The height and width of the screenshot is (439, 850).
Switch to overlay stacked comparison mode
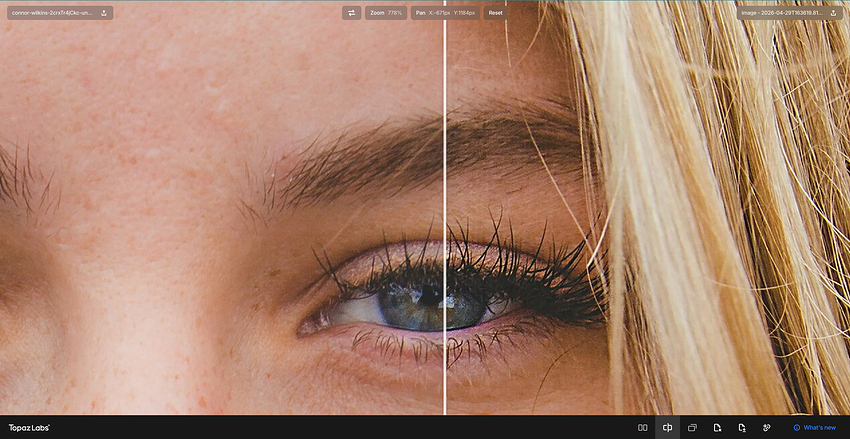coord(692,428)
